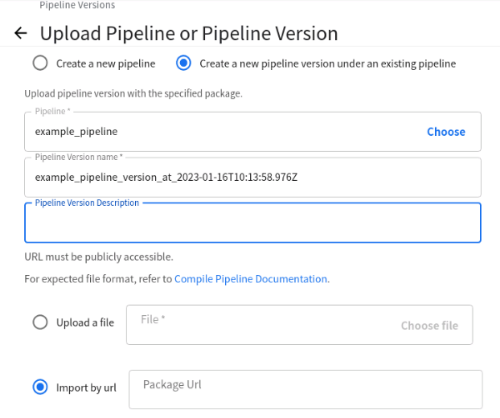Open the Pipeline Versions breadcrumb
The height and width of the screenshot is (418, 500).
77,5
